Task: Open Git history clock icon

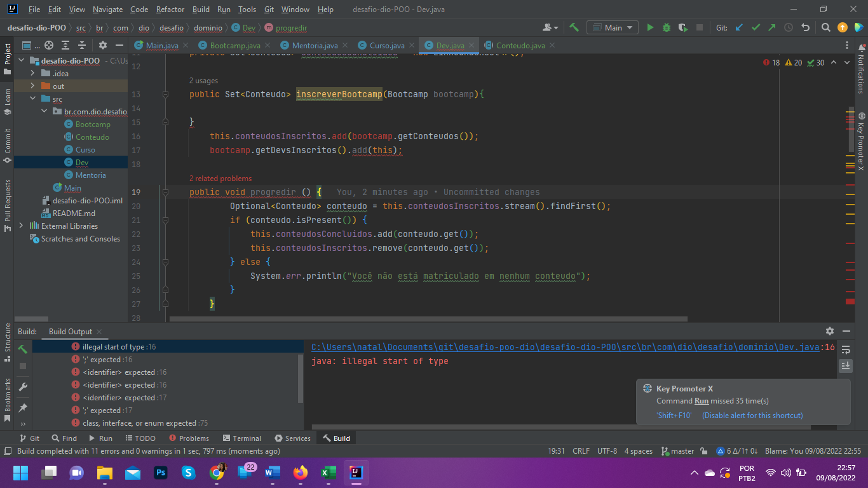Action: tap(789, 27)
